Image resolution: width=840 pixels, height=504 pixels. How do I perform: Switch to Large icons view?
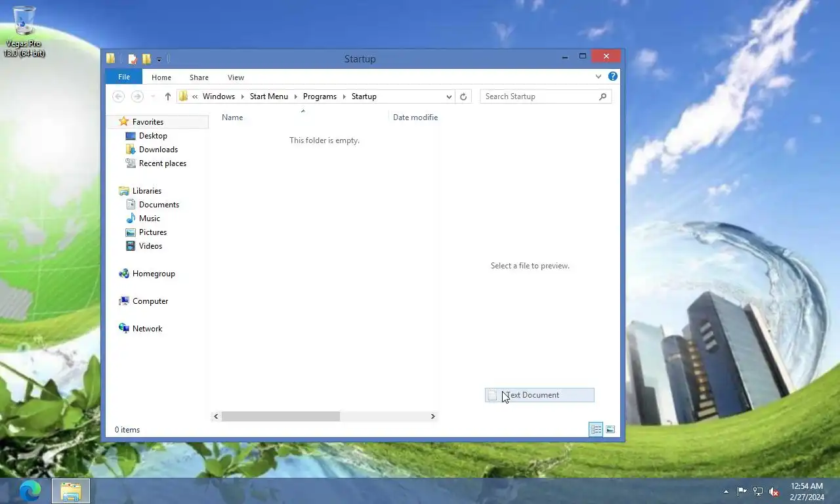[610, 430]
